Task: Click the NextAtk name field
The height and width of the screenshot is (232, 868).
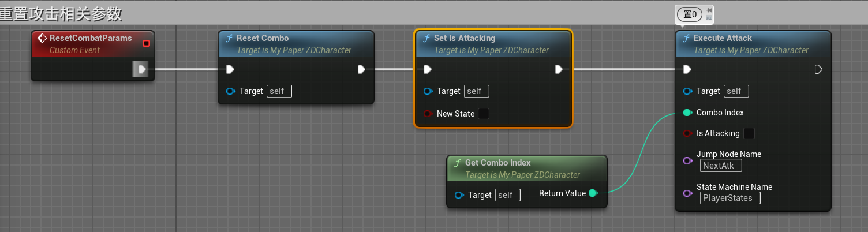Action: (x=721, y=166)
